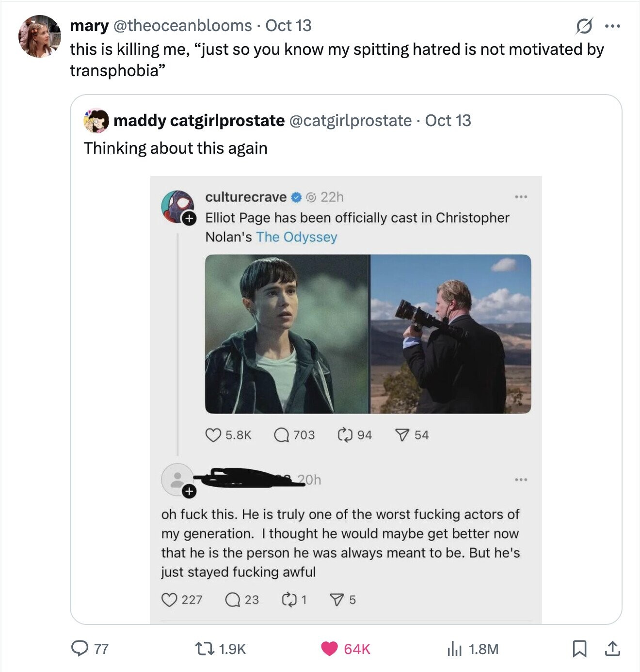Click the quoted tweet text 'Thinking about this again'
The width and height of the screenshot is (640, 672).
tap(176, 148)
